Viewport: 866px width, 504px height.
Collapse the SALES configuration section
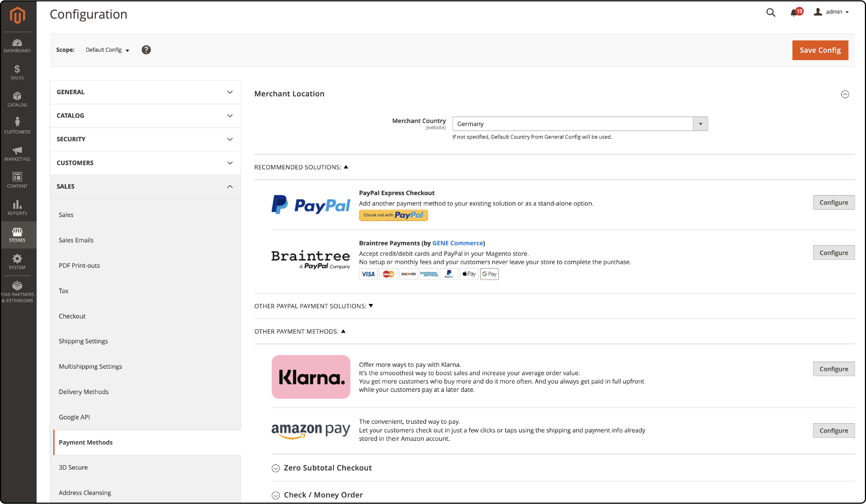point(145,187)
